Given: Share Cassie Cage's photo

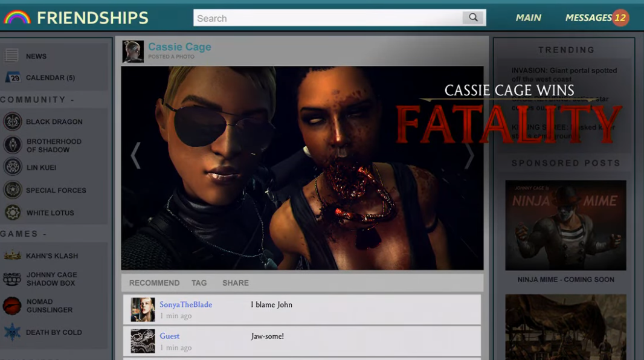Looking at the screenshot, I should (236, 283).
